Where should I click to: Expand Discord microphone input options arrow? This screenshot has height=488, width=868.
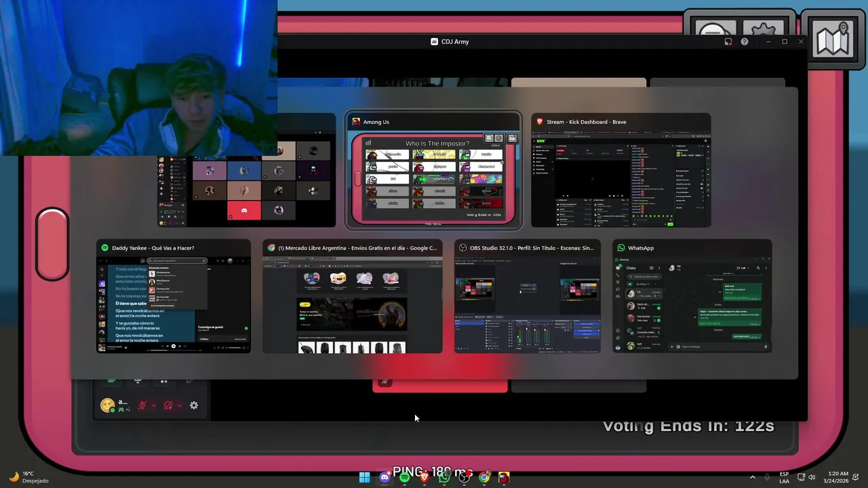[154, 405]
